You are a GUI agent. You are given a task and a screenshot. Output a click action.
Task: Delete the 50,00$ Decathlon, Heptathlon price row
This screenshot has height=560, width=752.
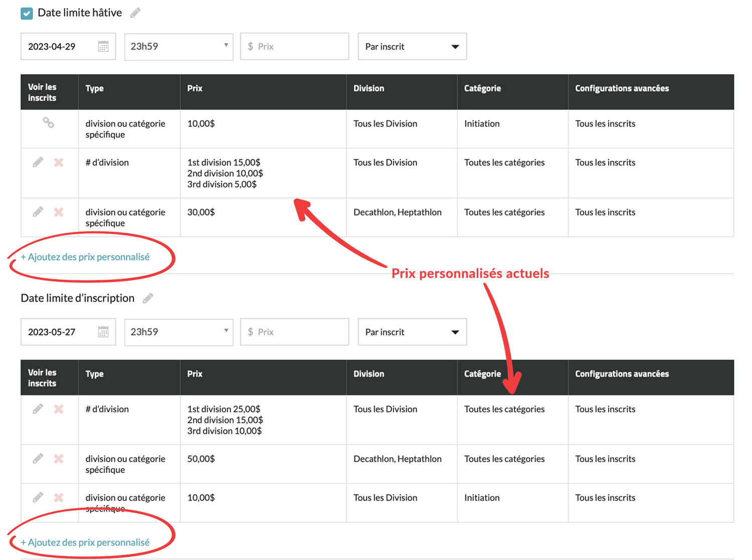(59, 459)
